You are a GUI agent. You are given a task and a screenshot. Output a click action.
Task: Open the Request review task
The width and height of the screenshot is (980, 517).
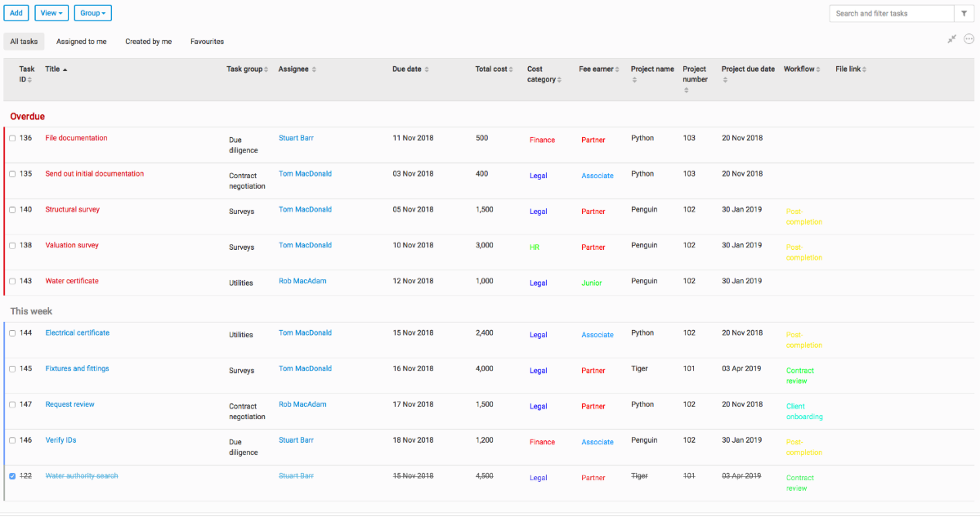pos(70,404)
